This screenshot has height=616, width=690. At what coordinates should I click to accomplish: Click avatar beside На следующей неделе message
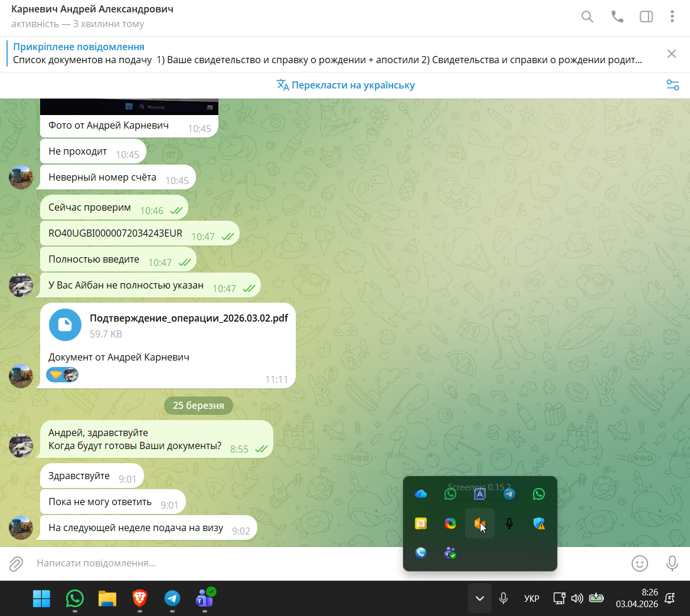coord(21,528)
